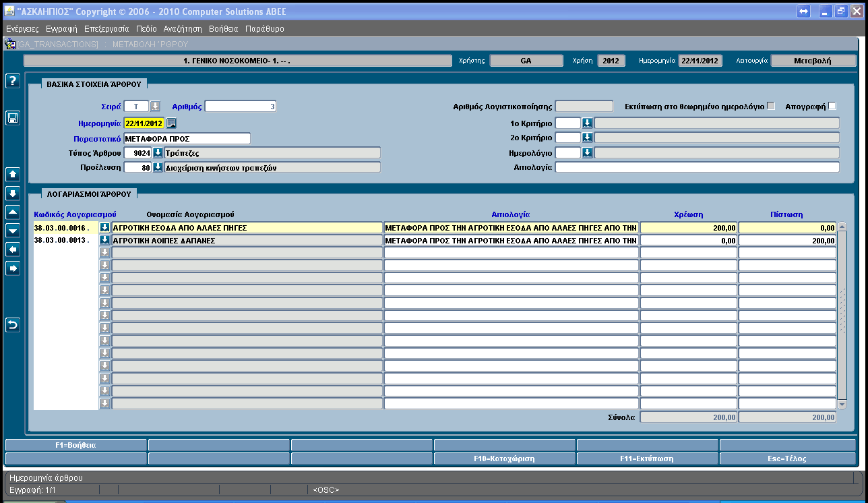Toggle the Απογραφή checkbox
The height and width of the screenshot is (503, 868).
(832, 106)
